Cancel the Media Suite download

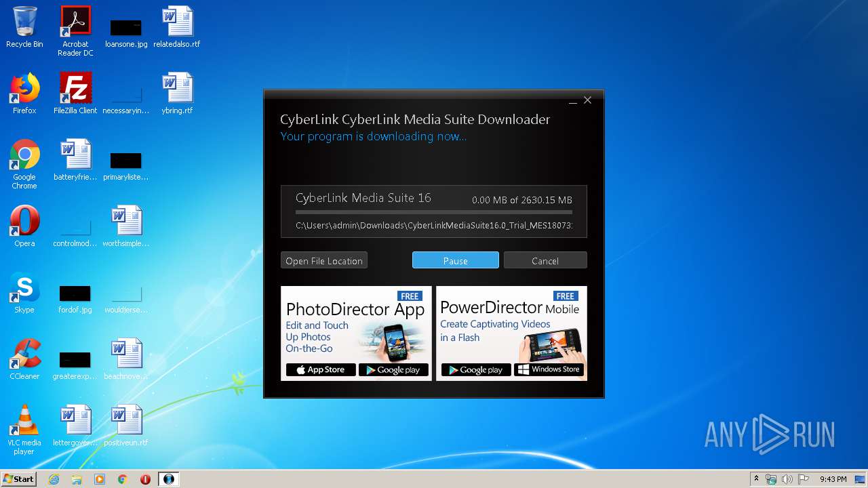[x=545, y=260]
